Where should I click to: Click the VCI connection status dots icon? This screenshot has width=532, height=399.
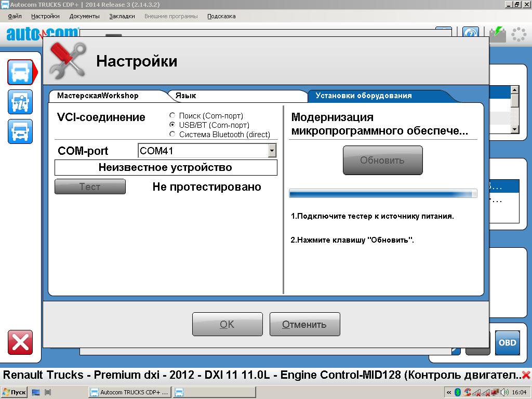coord(518,34)
